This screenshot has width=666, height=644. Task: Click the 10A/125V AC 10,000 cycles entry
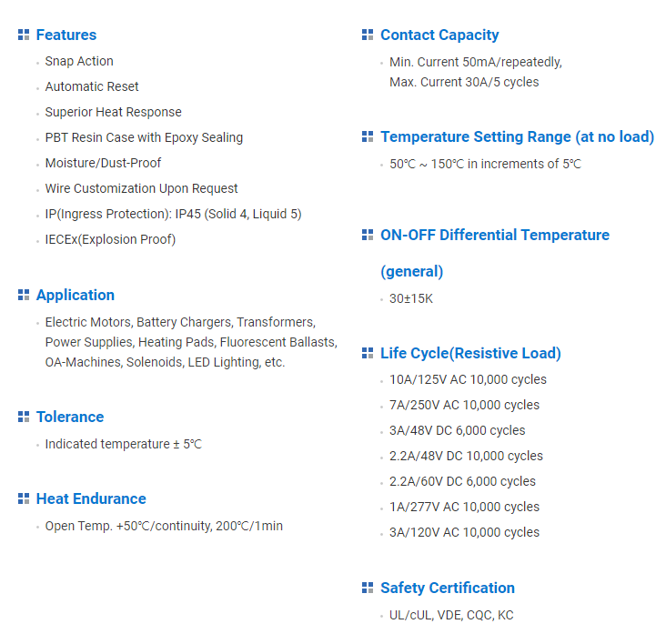(x=468, y=379)
